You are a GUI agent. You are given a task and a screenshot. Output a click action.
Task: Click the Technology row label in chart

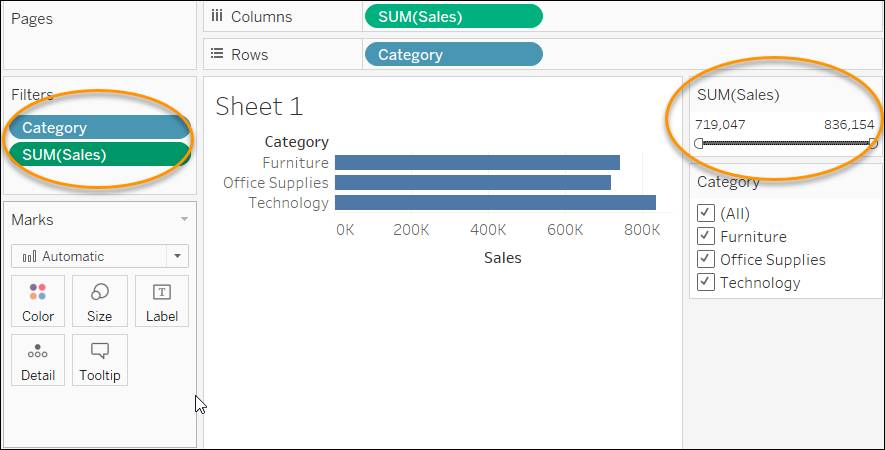click(288, 203)
